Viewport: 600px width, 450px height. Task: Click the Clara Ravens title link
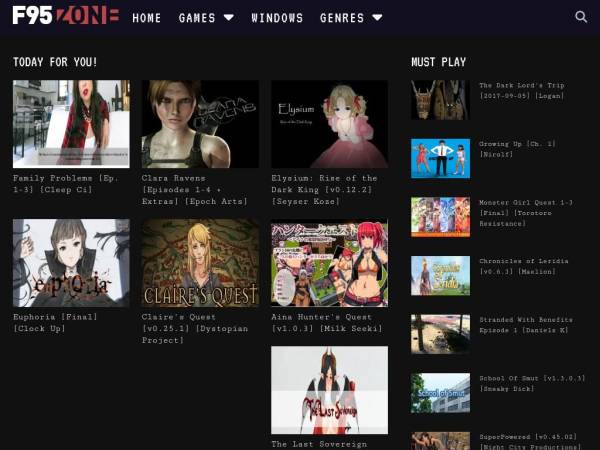[194, 189]
